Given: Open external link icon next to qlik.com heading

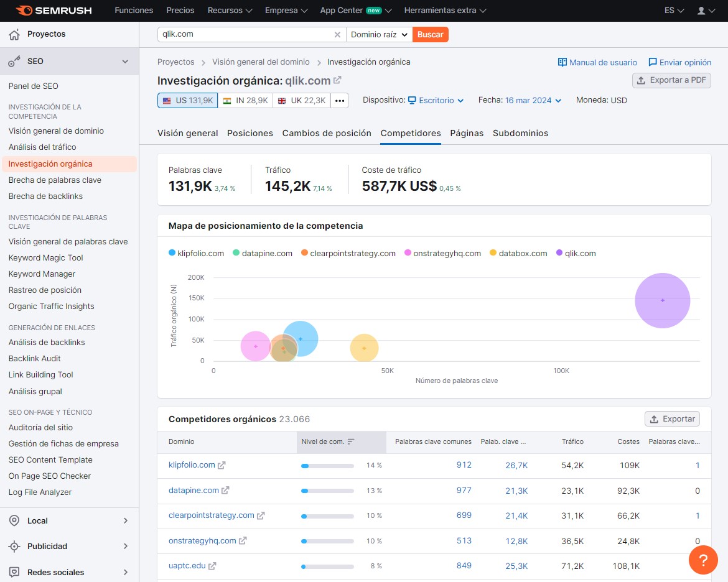Looking at the screenshot, I should [337, 80].
